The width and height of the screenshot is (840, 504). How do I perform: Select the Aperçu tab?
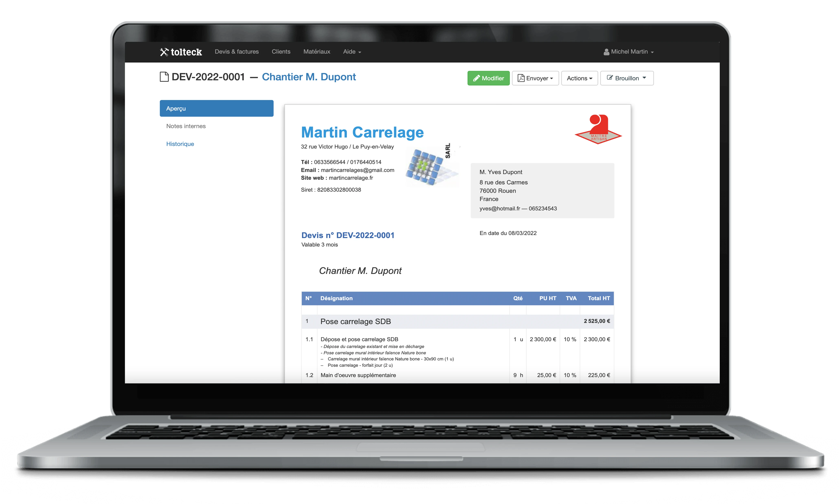[x=217, y=108]
